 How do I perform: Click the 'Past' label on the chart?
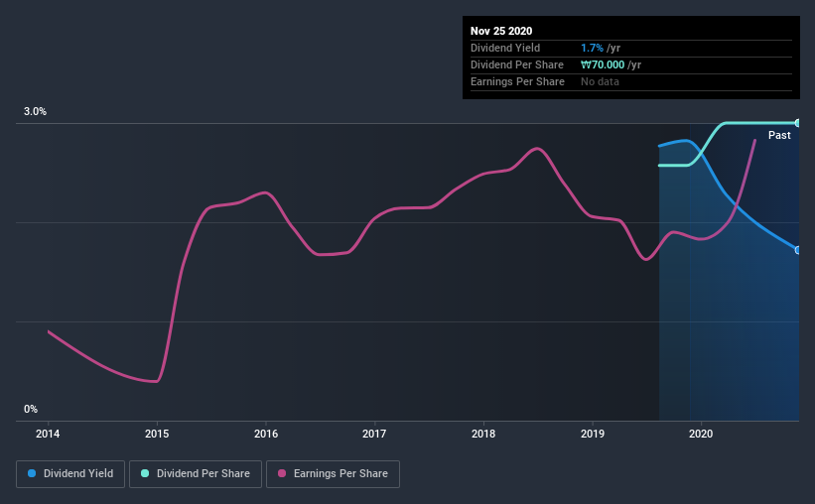pyautogui.click(x=779, y=135)
